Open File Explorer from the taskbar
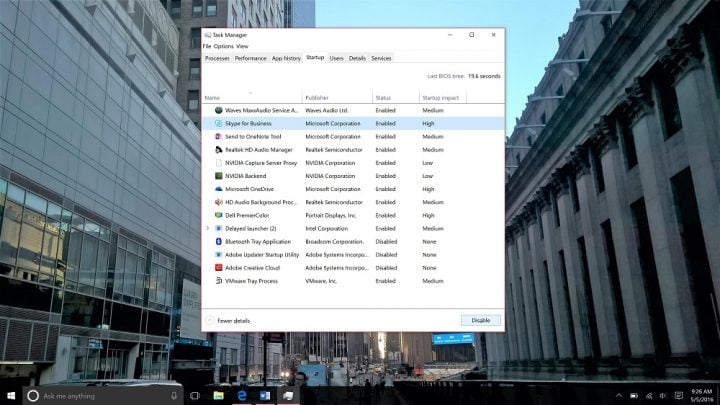 coord(219,395)
